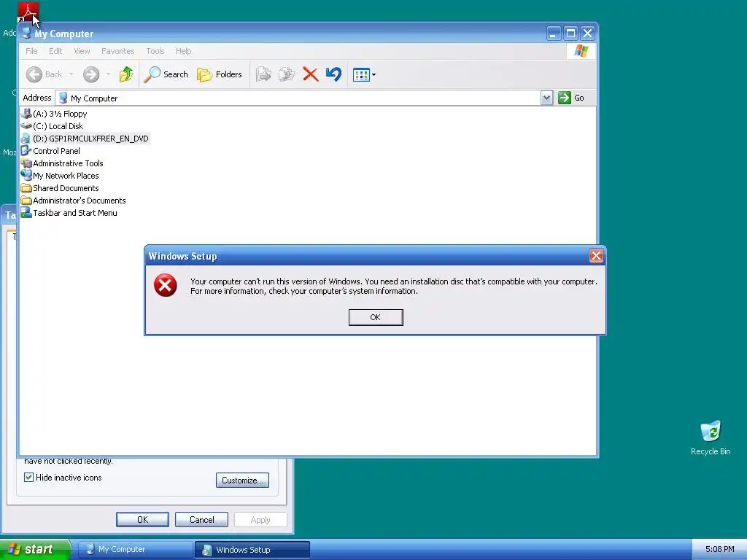The image size is (747, 560).
Task: Click the red Delete toolbar icon
Action: click(311, 74)
